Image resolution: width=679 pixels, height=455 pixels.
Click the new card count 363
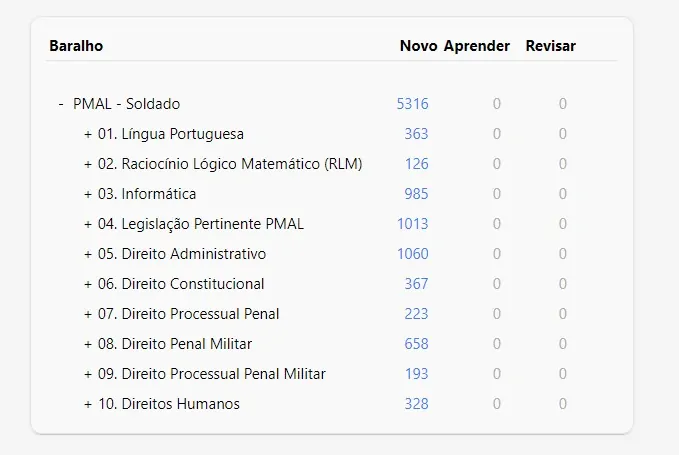click(x=416, y=134)
